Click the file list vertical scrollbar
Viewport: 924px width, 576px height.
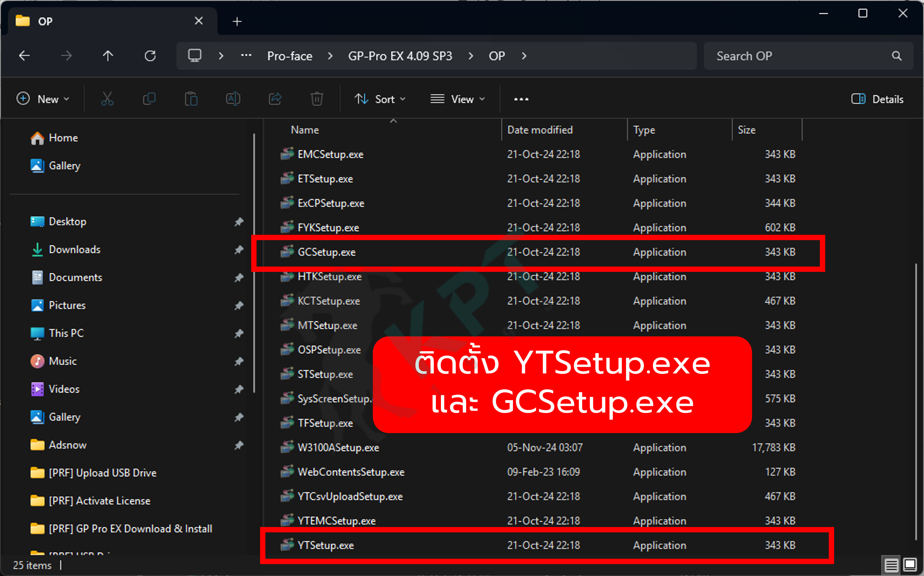(x=916, y=401)
